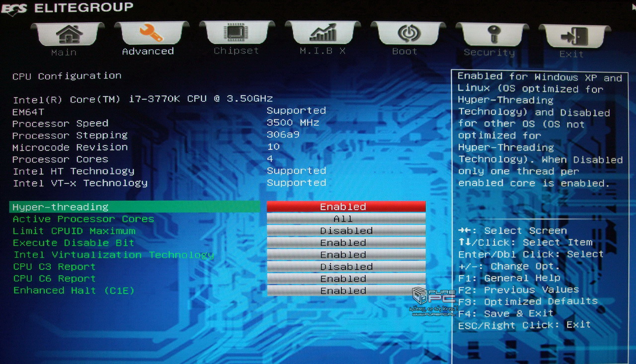Click the Exit door icon
This screenshot has height=364, width=636.
pos(574,37)
